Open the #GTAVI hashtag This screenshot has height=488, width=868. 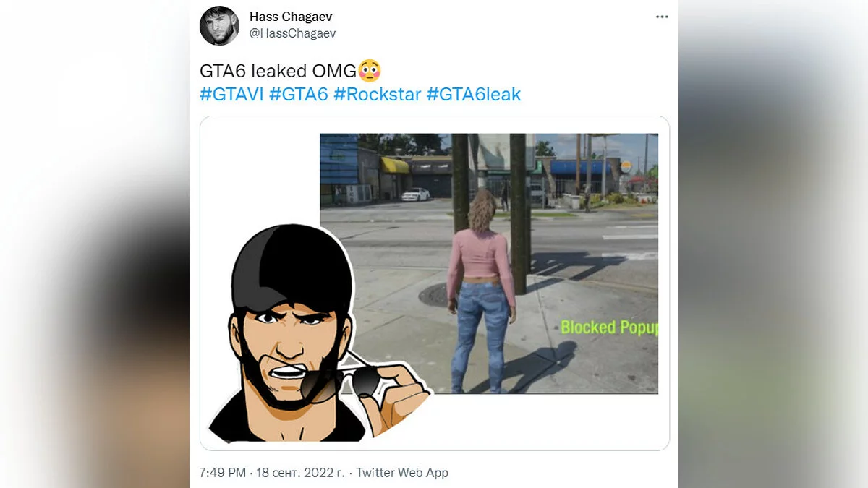(231, 94)
